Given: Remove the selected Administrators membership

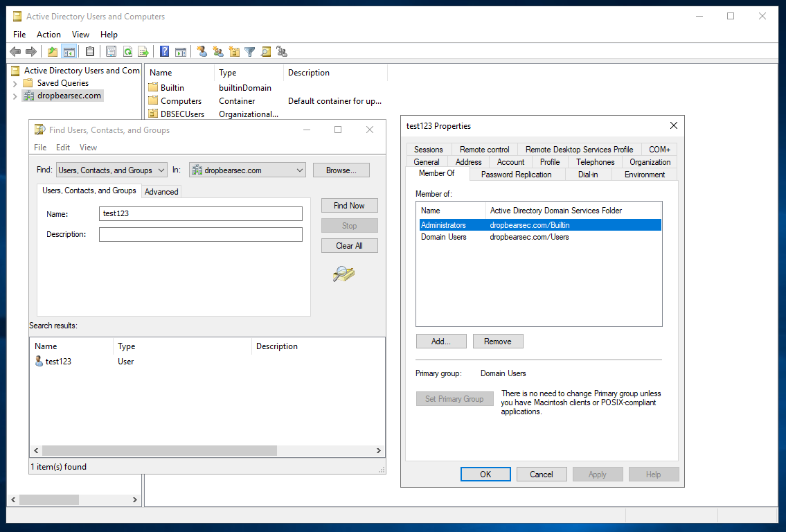Looking at the screenshot, I should point(498,342).
